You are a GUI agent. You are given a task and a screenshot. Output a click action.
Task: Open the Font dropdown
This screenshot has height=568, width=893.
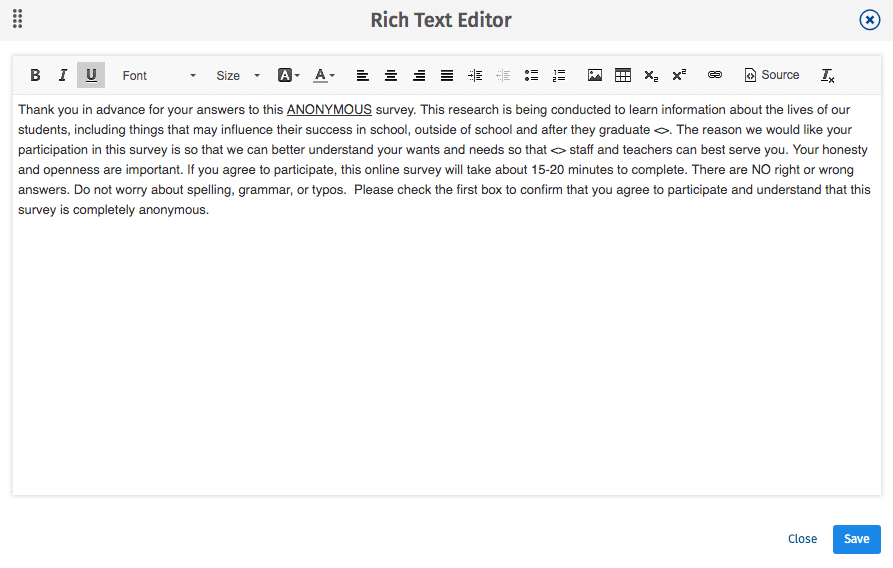click(x=159, y=75)
